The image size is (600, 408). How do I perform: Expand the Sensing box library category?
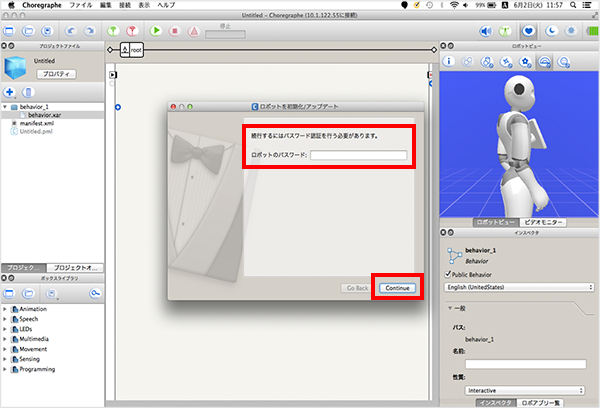click(x=5, y=359)
